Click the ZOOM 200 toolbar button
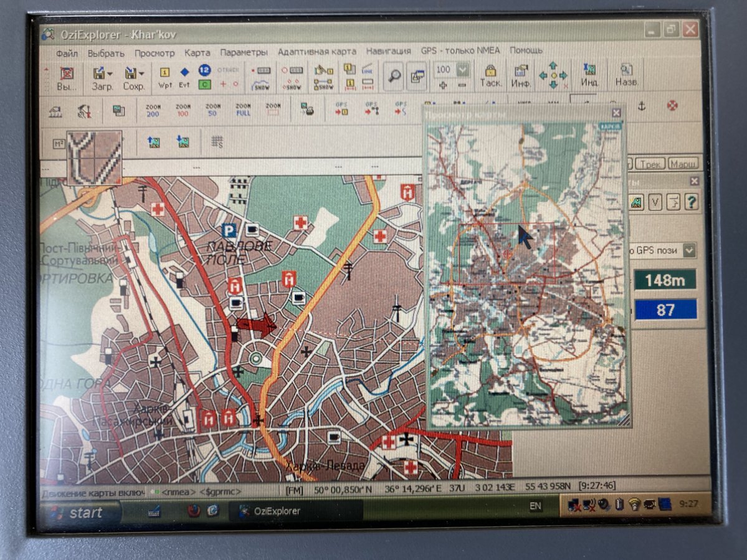This screenshot has width=747, height=560. pyautogui.click(x=153, y=110)
